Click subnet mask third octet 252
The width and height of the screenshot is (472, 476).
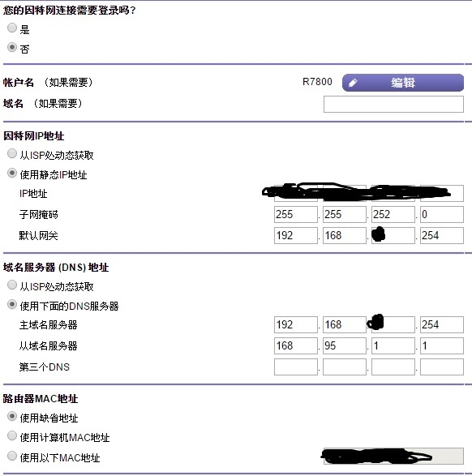point(393,214)
